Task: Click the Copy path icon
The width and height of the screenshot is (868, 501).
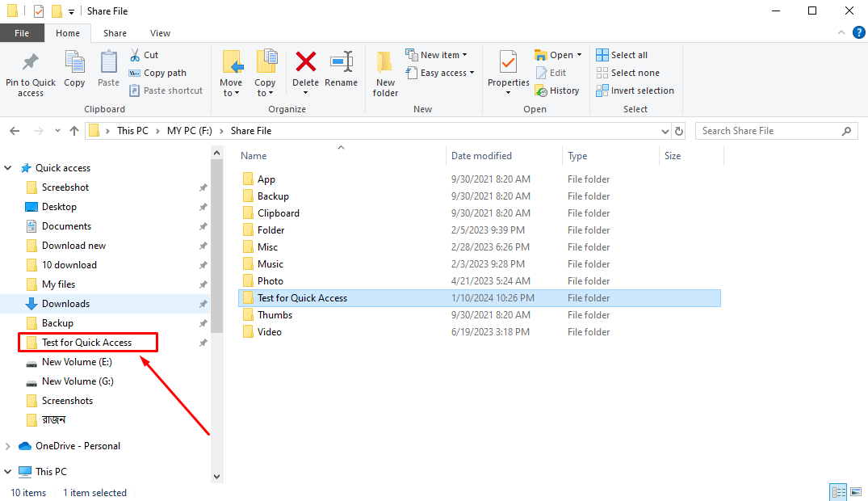Action: (x=157, y=72)
